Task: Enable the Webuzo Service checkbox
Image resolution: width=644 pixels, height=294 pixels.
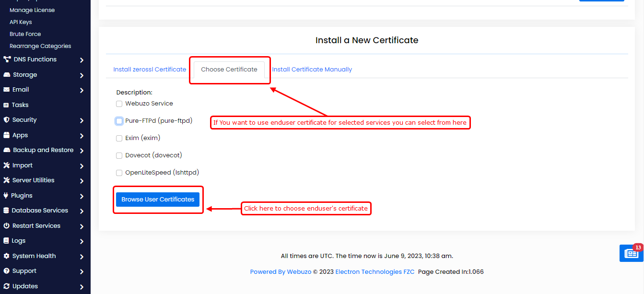Action: 119,104
